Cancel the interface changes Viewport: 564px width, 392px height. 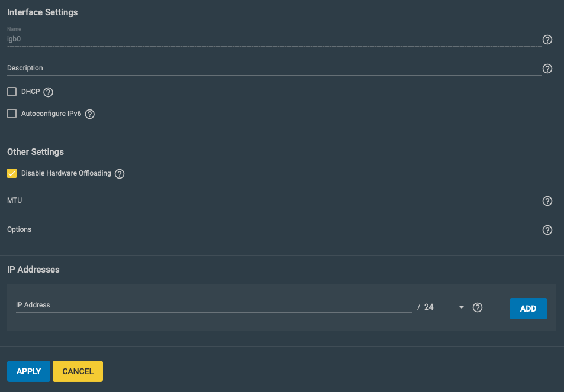click(78, 371)
